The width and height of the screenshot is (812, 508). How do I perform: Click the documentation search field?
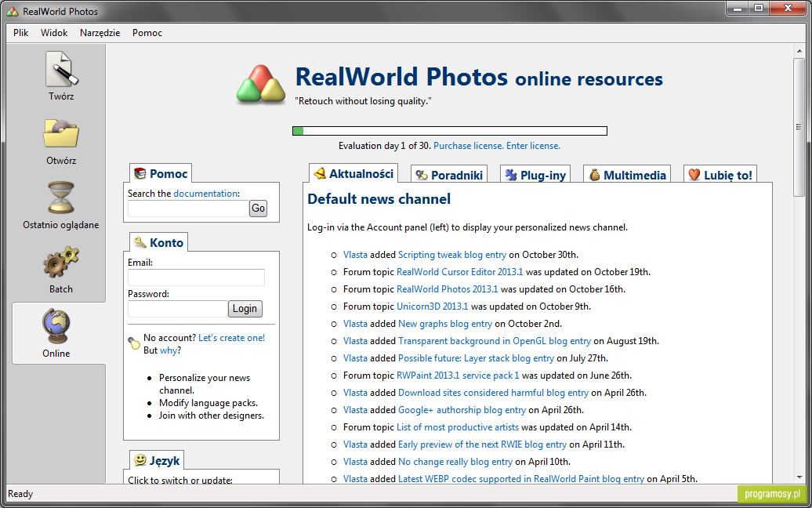(x=188, y=209)
